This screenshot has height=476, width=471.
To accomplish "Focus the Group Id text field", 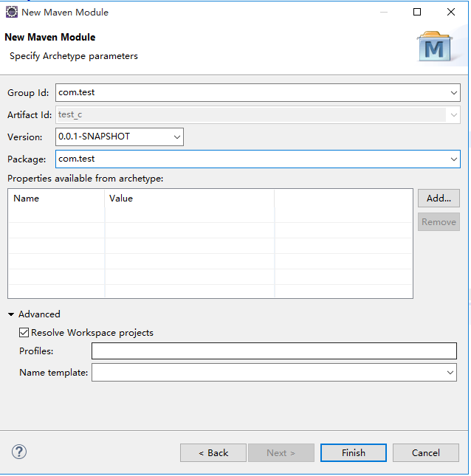I will pyautogui.click(x=258, y=92).
